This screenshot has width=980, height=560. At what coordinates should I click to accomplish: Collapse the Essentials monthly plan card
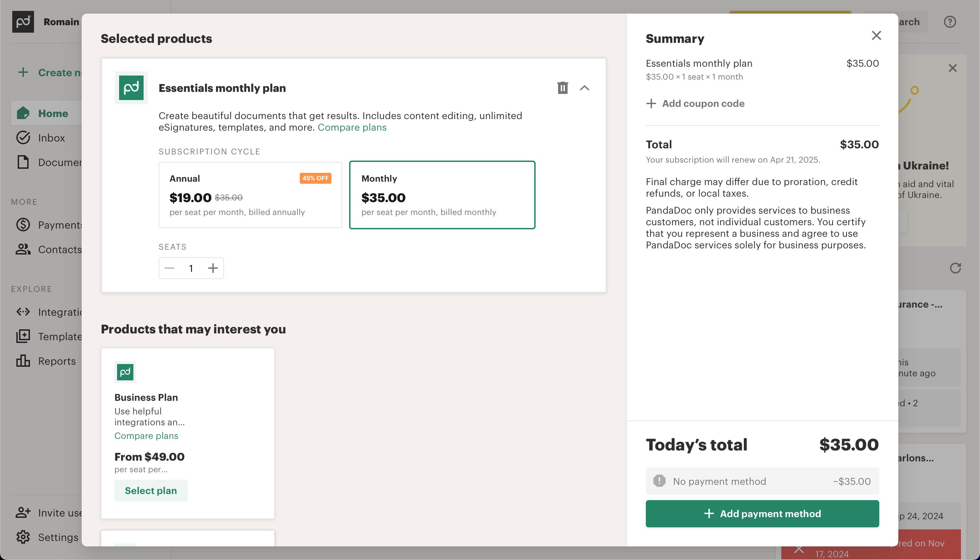[x=584, y=88]
